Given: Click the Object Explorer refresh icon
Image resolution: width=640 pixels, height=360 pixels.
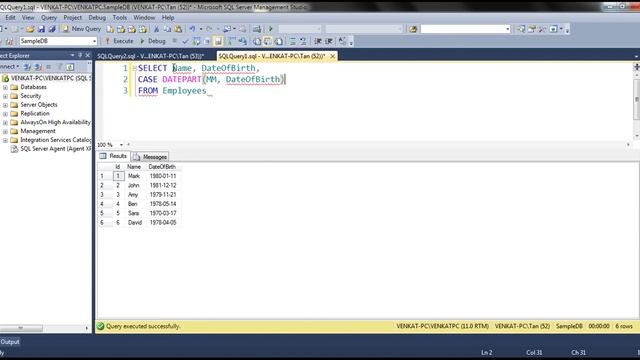Looking at the screenshot, I should tap(70, 67).
